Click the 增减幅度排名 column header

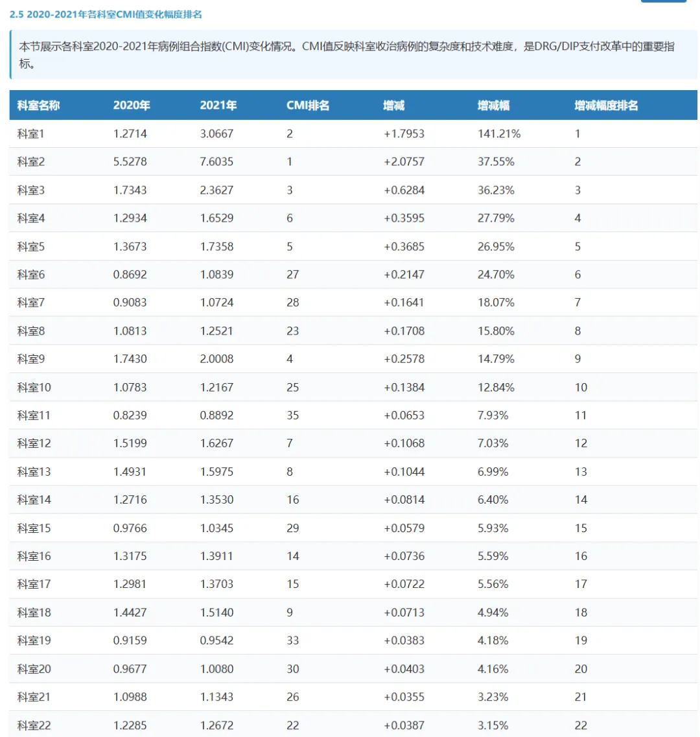tap(607, 105)
